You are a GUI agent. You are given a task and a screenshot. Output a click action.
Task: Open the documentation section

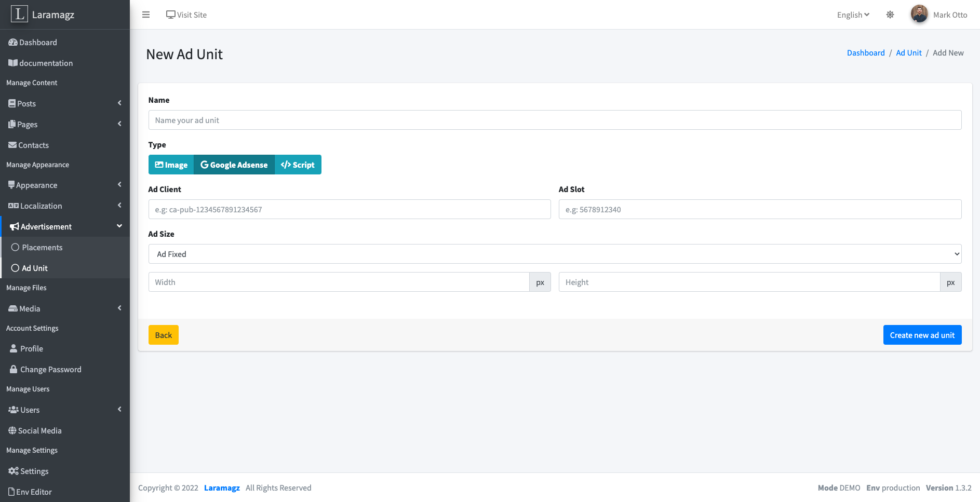(45, 63)
